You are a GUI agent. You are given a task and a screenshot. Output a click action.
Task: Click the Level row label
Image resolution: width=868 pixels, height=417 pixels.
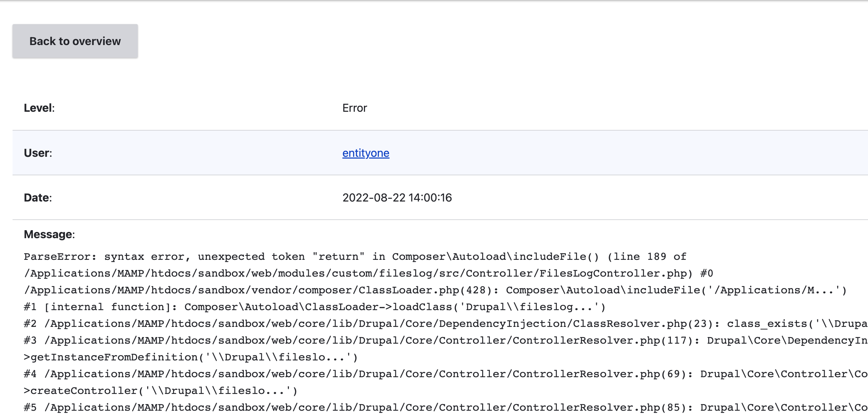pyautogui.click(x=37, y=108)
